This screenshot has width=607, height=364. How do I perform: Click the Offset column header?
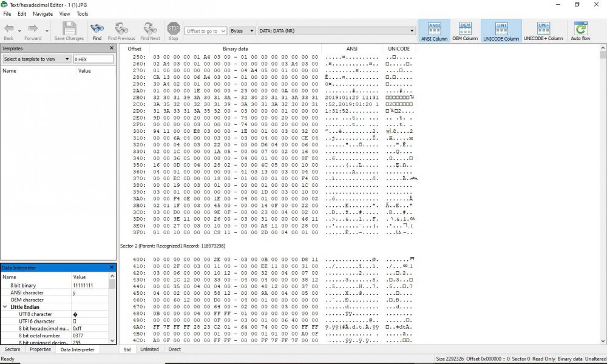134,49
